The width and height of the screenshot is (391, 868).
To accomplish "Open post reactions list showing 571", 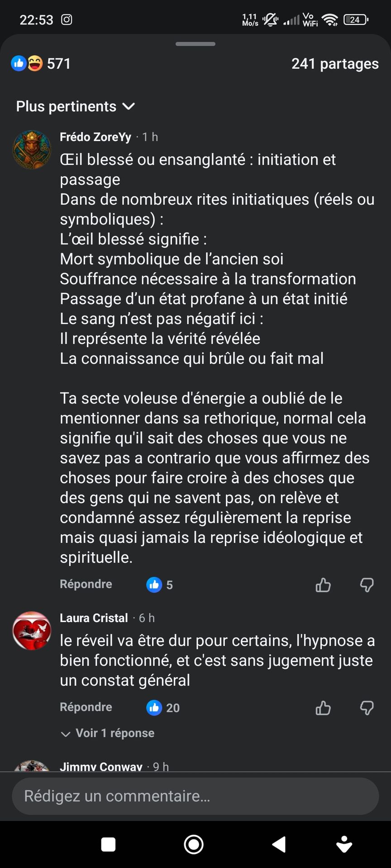I will [x=41, y=64].
